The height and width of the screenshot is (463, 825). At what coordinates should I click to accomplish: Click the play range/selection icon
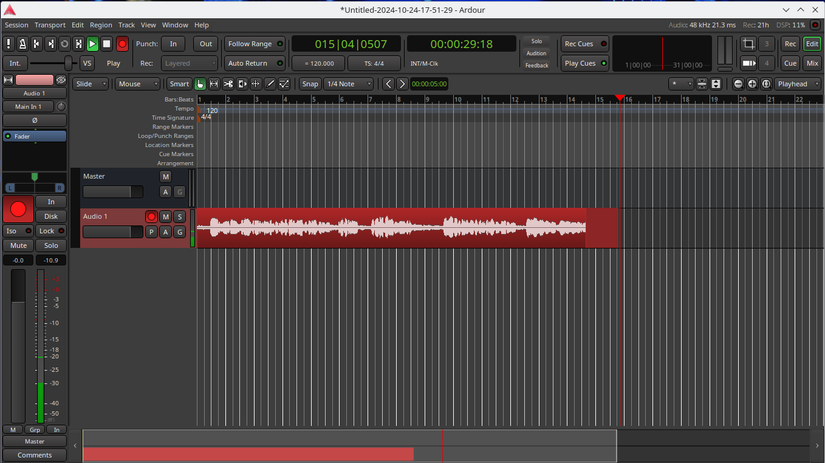(78, 44)
